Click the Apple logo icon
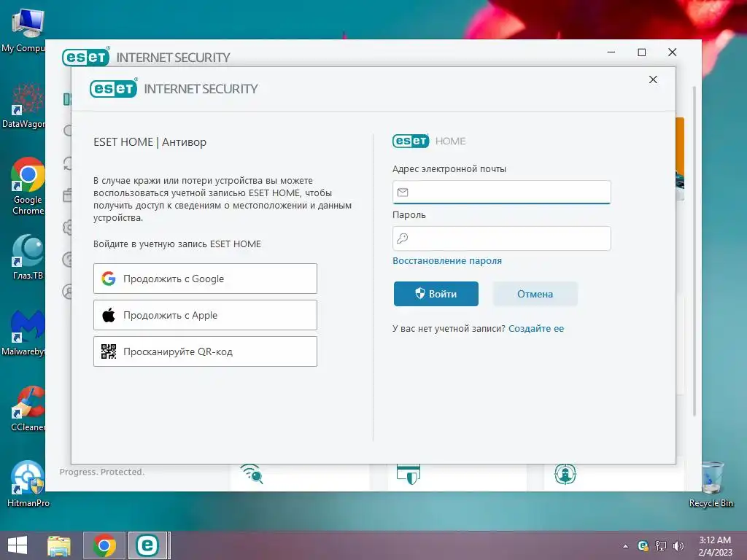The height and width of the screenshot is (560, 747). pos(109,315)
